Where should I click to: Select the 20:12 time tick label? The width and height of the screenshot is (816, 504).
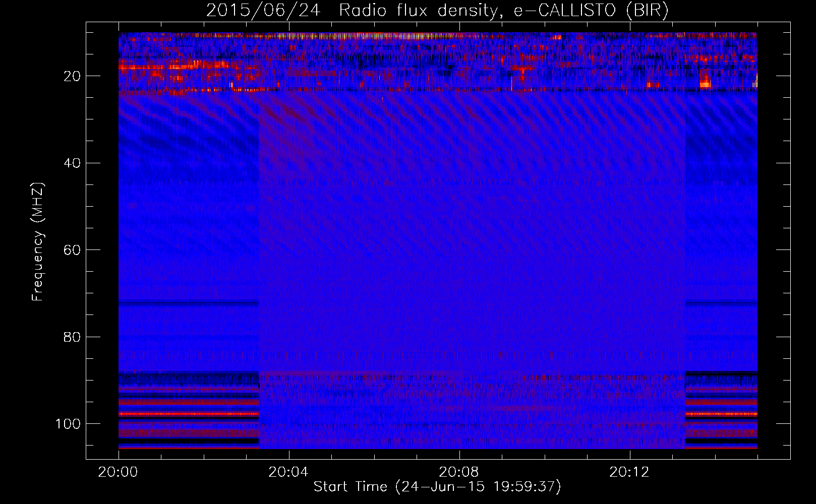coord(629,472)
